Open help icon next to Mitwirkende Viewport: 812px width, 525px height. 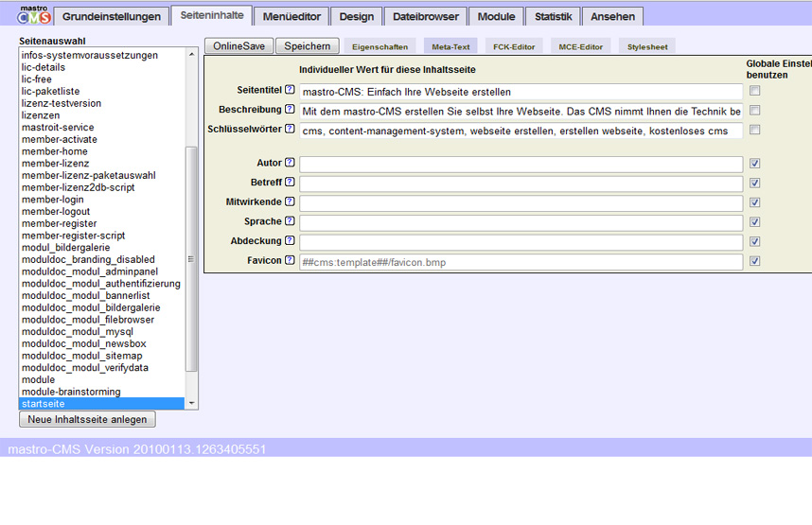pos(290,201)
